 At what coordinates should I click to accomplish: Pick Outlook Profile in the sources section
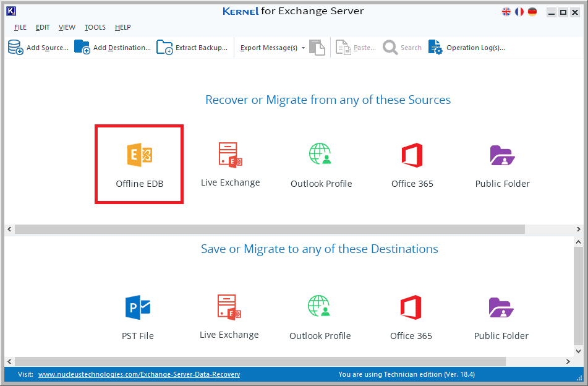[321, 165]
